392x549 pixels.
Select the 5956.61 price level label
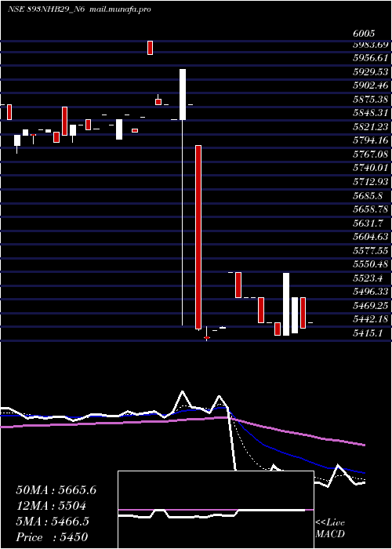point(370,58)
